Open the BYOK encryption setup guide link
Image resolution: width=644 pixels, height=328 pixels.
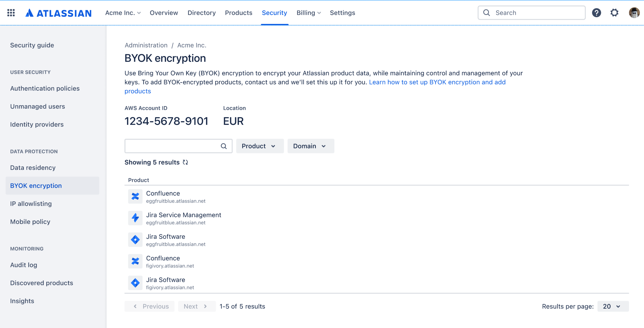437,82
